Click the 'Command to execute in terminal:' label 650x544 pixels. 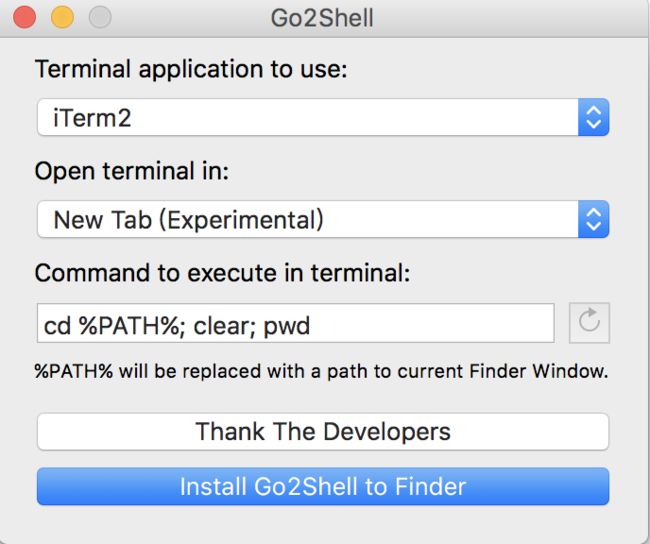[x=223, y=273]
